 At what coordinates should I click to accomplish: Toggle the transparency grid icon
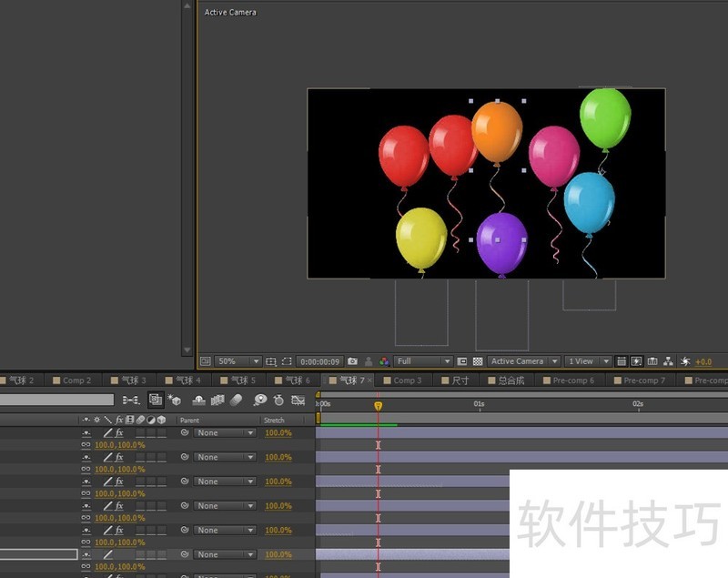click(x=478, y=361)
